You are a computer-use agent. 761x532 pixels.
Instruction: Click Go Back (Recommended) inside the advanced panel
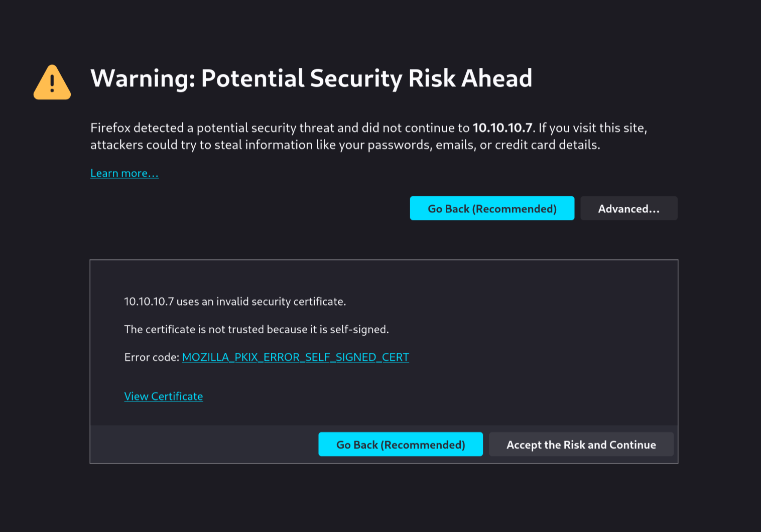(401, 444)
